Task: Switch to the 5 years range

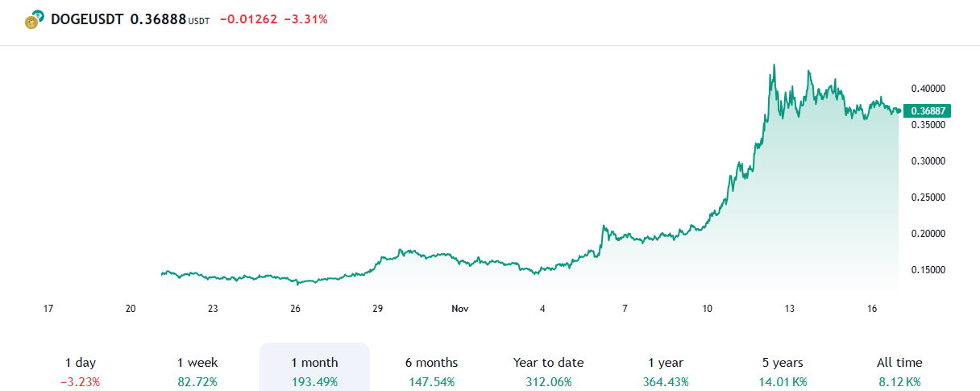Action: pos(783,371)
